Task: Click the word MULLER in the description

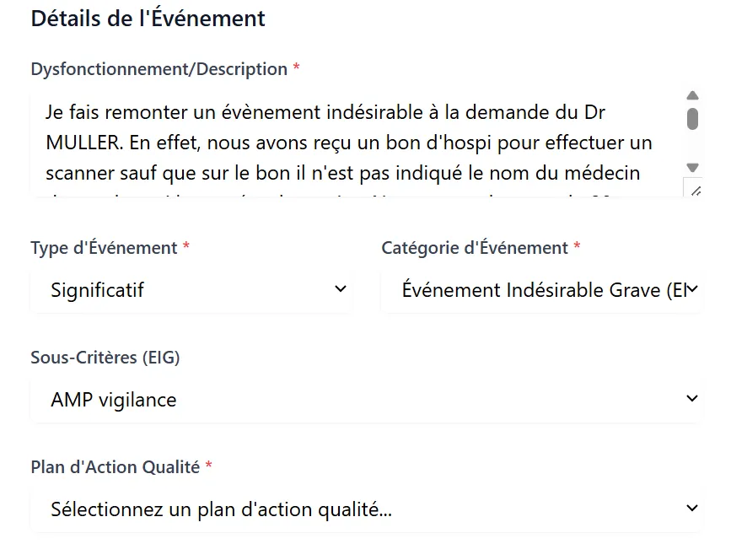Action: (x=83, y=143)
